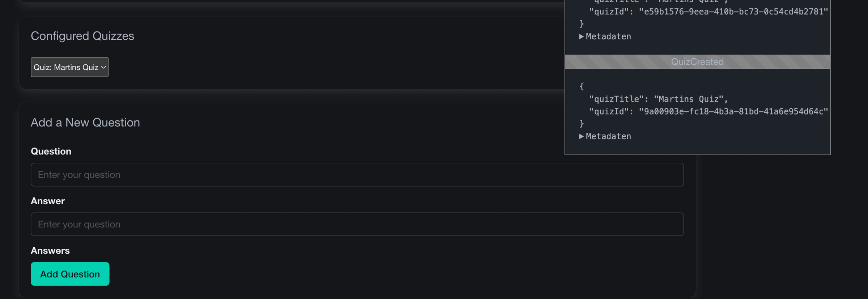Screen dimensions: 868x299
Task: Click the "quizId" key beside 9a00903e
Action: [x=609, y=111]
